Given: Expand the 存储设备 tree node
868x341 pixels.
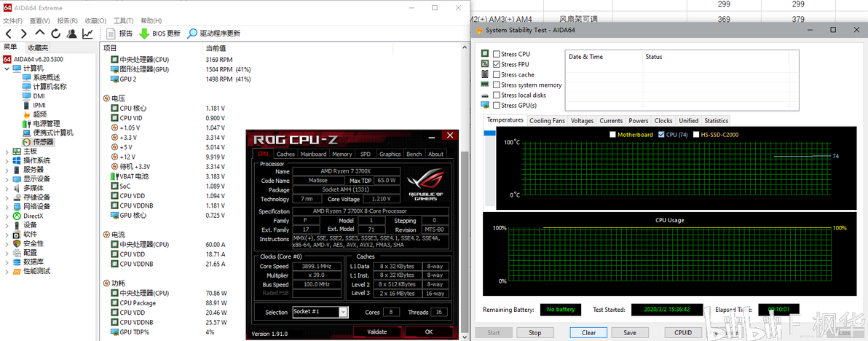Looking at the screenshot, I should [6, 197].
